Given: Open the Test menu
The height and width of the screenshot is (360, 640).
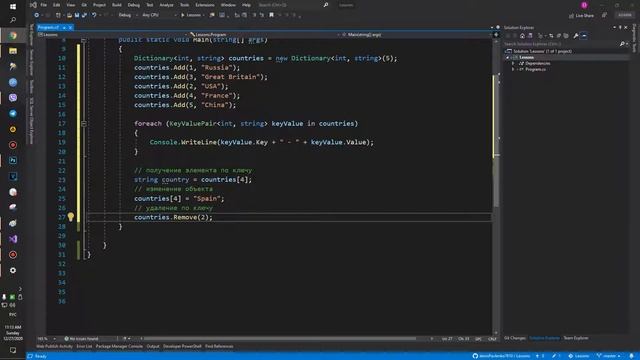Looking at the screenshot, I should 150,5.
